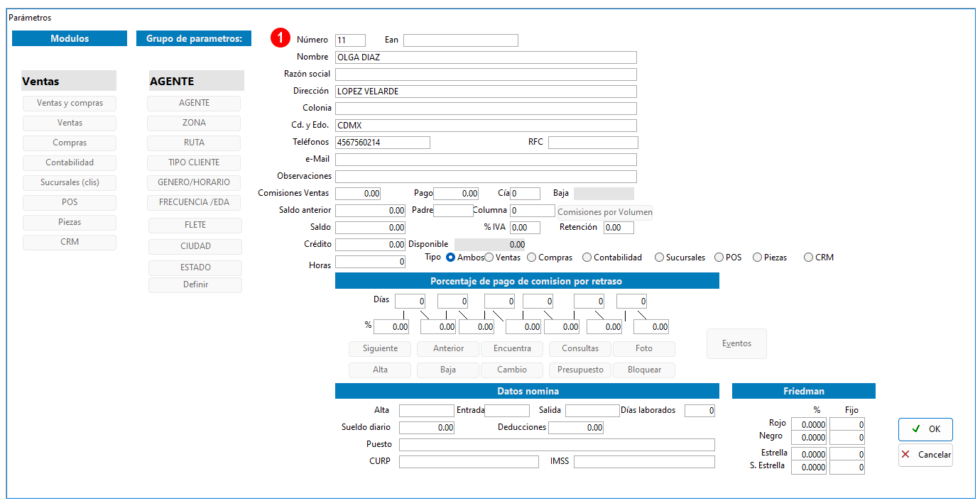Click the Puesto field

[557, 445]
